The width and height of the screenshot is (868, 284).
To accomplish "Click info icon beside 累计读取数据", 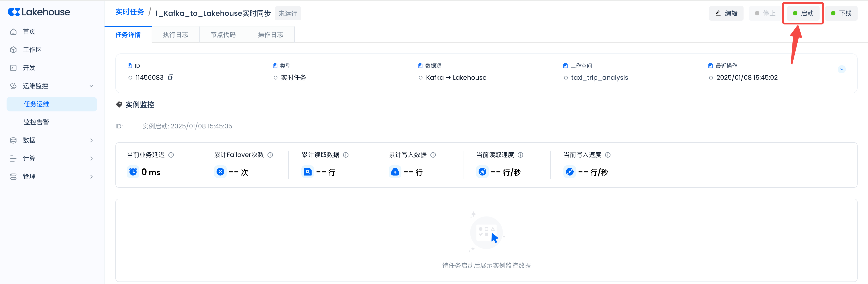I will (x=346, y=155).
